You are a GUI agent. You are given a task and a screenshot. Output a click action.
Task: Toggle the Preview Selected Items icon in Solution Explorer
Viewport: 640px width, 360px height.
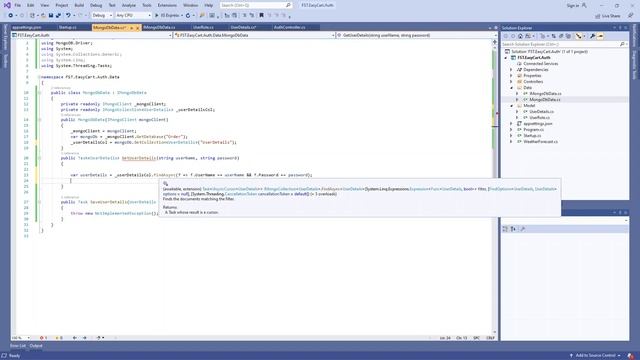tap(600, 36)
